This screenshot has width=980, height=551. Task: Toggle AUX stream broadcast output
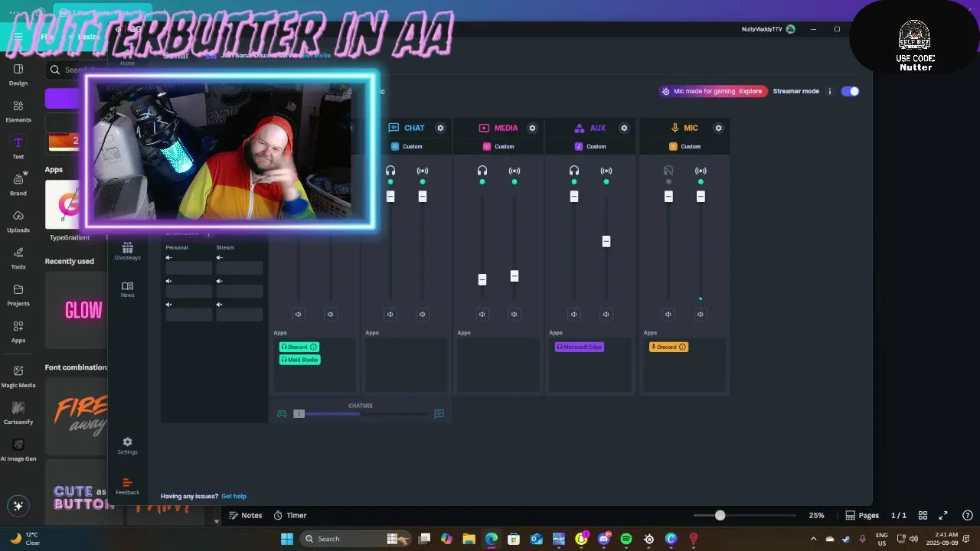(x=606, y=171)
